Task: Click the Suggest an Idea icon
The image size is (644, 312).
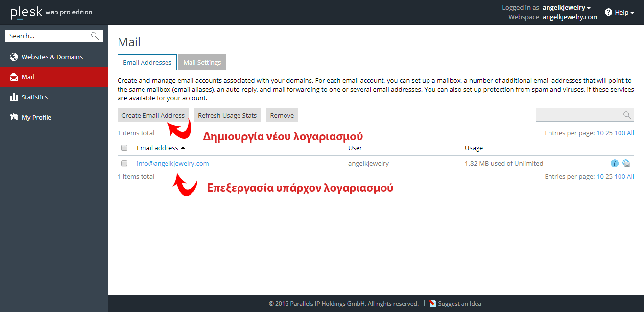Action: pyautogui.click(x=432, y=303)
